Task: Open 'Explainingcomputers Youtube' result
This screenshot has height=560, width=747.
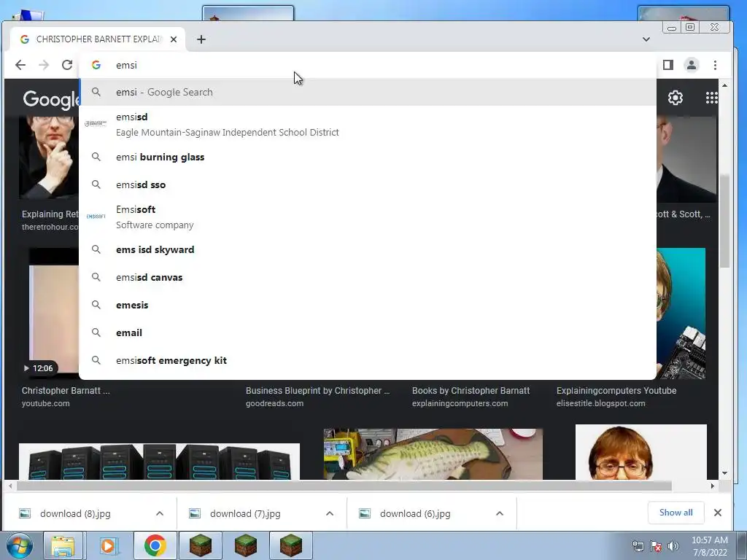Action: [x=616, y=391]
